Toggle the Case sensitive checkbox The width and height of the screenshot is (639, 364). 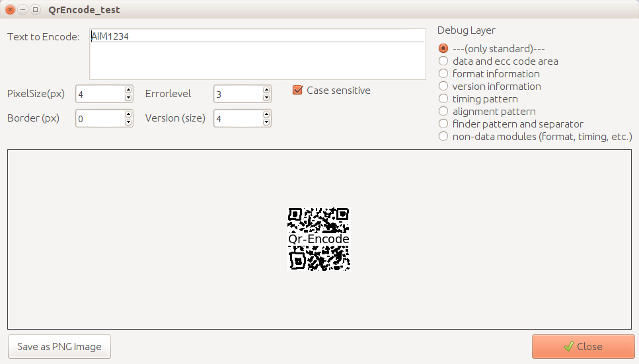tap(297, 91)
